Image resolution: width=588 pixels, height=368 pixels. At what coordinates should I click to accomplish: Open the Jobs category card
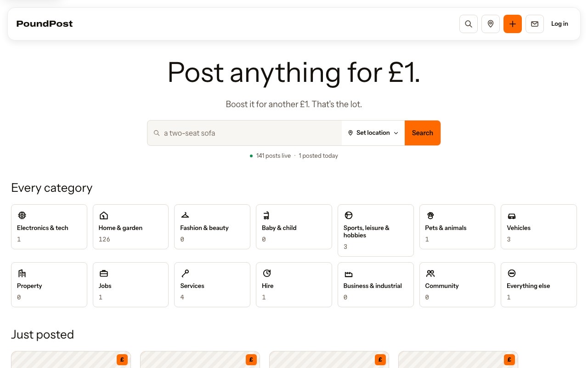[130, 285]
